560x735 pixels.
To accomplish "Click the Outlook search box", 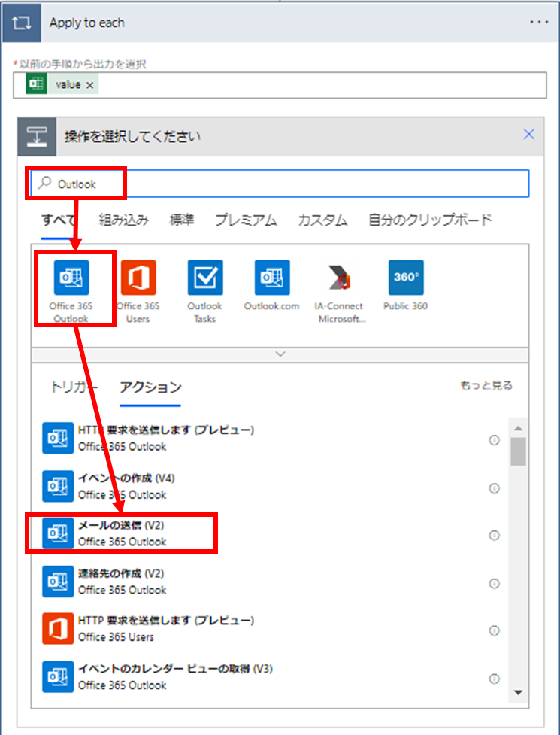I will [x=280, y=184].
